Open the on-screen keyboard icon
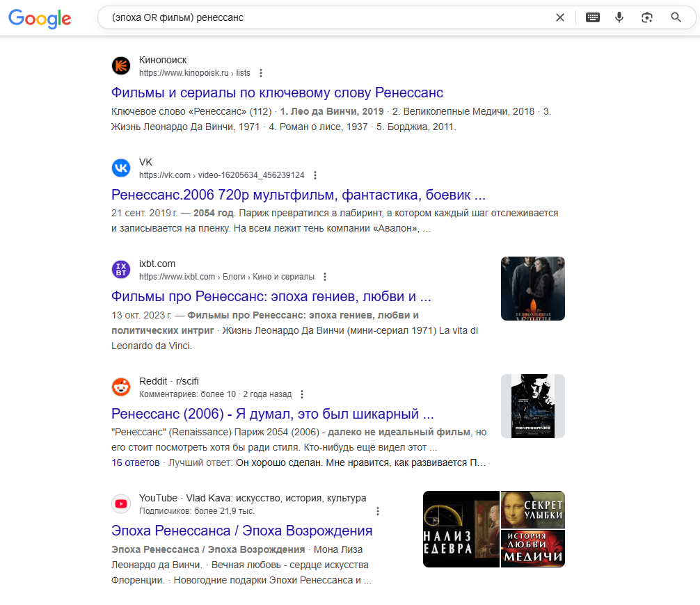 coord(592,17)
